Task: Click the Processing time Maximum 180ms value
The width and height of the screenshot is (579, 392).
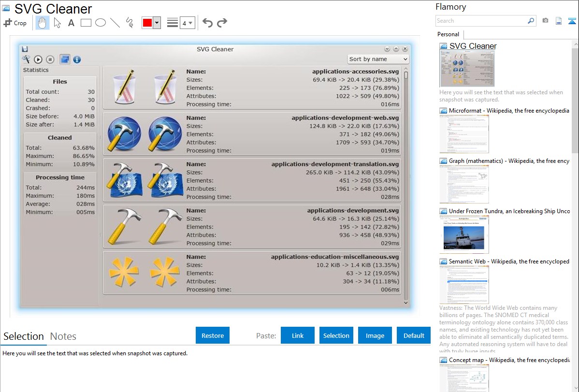Action: click(85, 195)
